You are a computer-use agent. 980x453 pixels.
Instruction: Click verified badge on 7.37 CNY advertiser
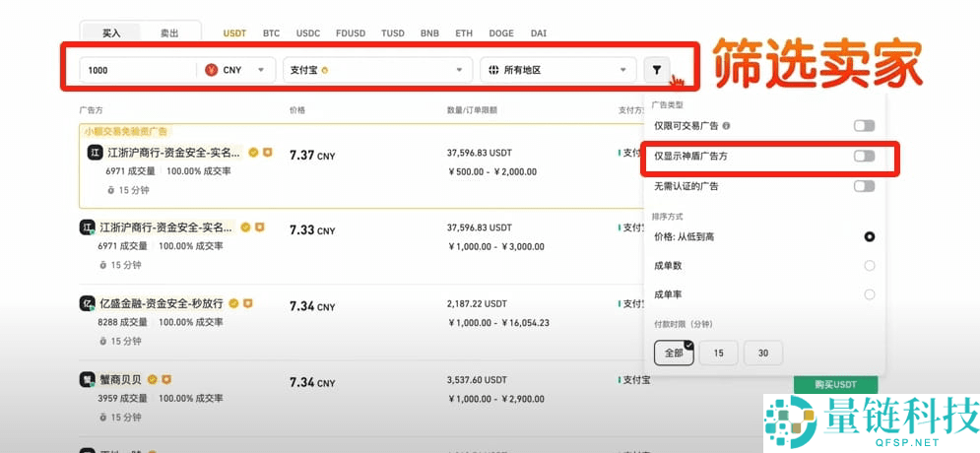(253, 152)
